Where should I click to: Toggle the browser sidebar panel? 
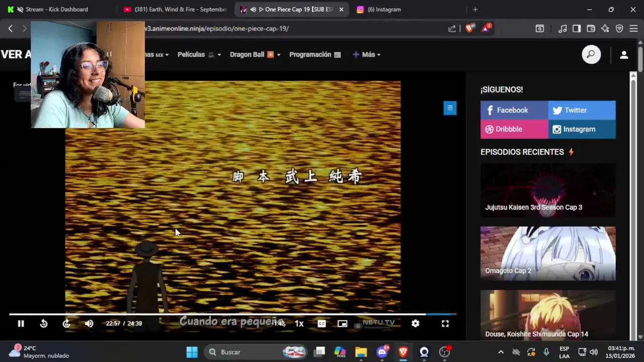[577, 29]
